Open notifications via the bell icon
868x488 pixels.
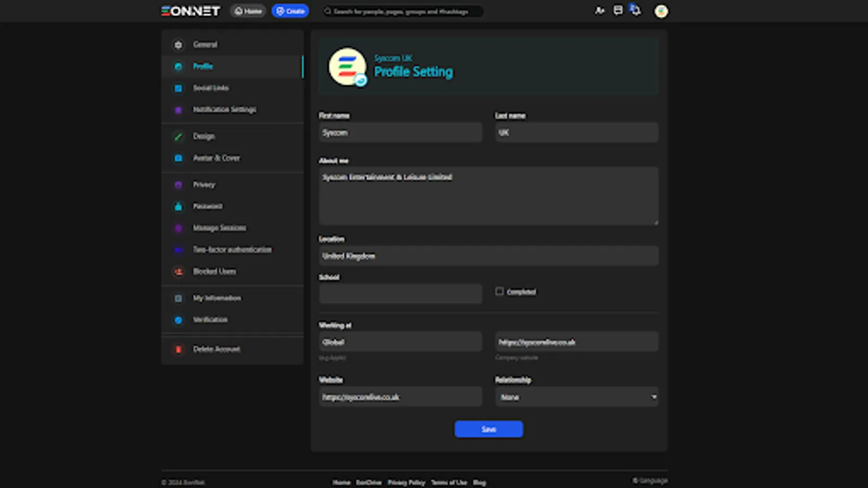pyautogui.click(x=635, y=10)
